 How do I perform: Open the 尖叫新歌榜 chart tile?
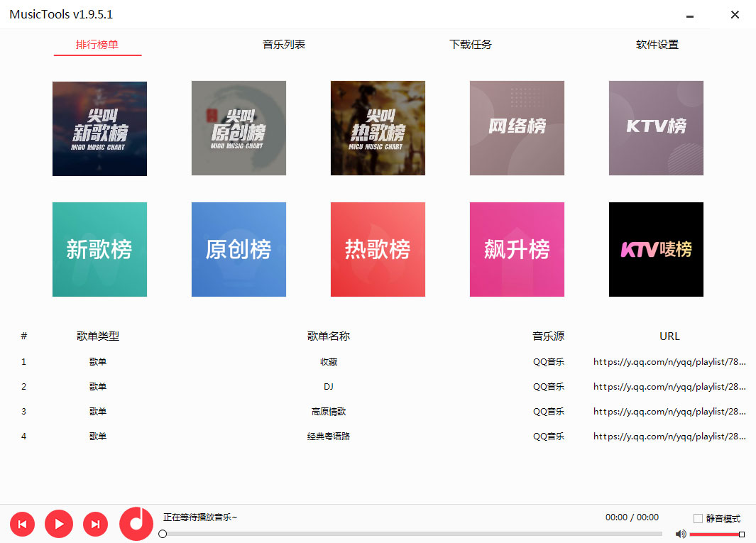(100, 128)
